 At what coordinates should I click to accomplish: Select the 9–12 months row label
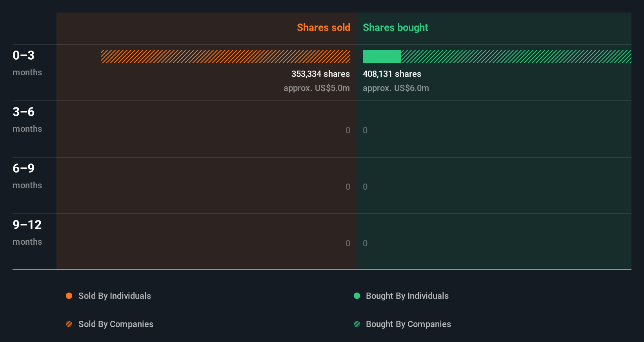click(27, 233)
